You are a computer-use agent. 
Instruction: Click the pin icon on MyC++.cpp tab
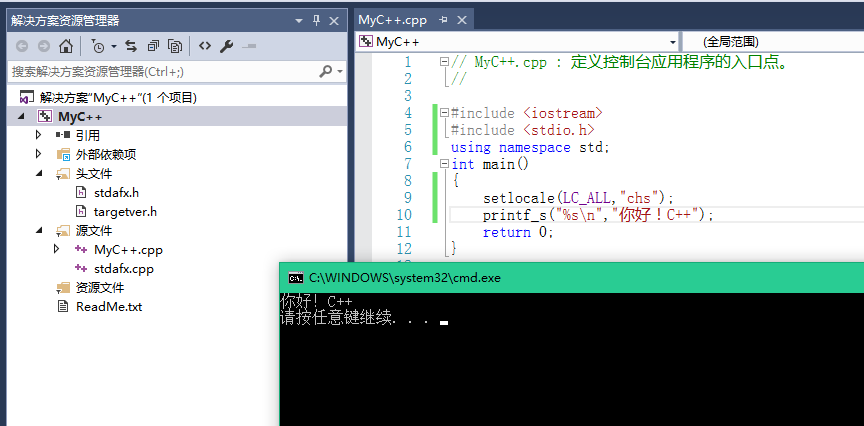click(443, 20)
